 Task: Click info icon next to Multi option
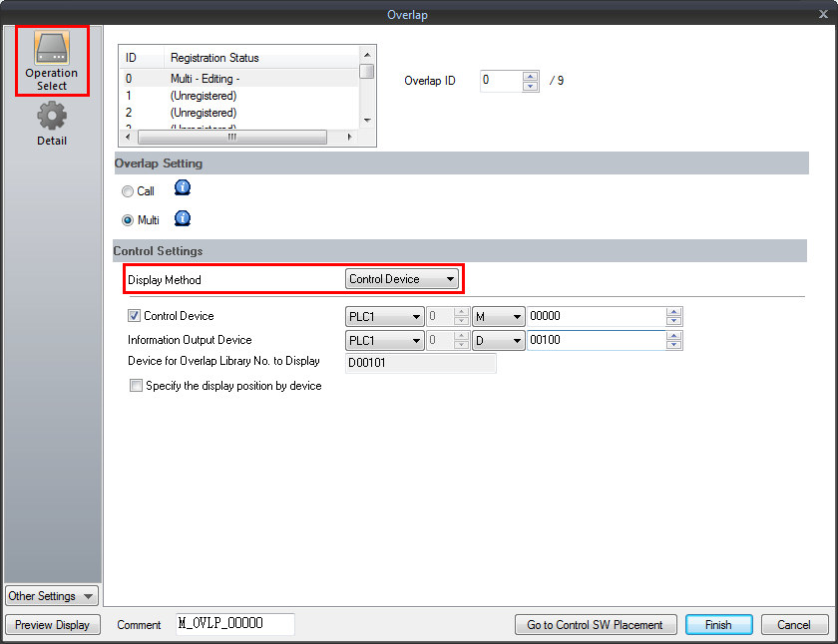point(183,218)
